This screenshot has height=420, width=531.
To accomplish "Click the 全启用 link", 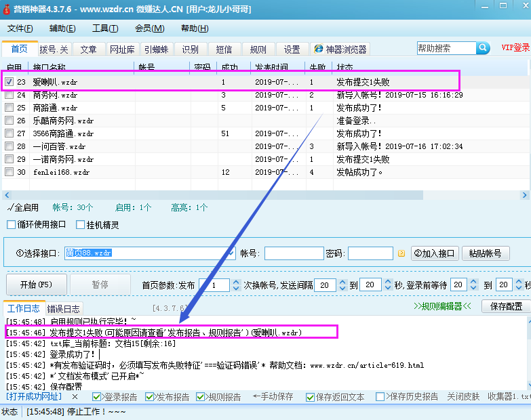I will click(x=23, y=207).
